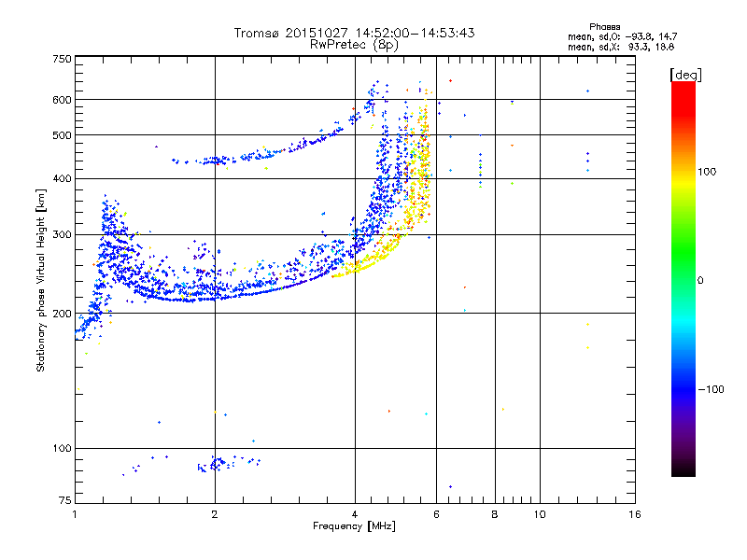The image size is (747, 560).
Task: Click the x-axis tick label '6'
Action: coord(436,514)
